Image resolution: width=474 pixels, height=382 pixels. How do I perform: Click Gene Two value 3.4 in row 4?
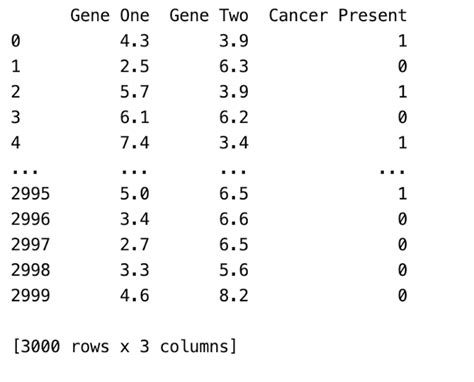click(x=234, y=143)
